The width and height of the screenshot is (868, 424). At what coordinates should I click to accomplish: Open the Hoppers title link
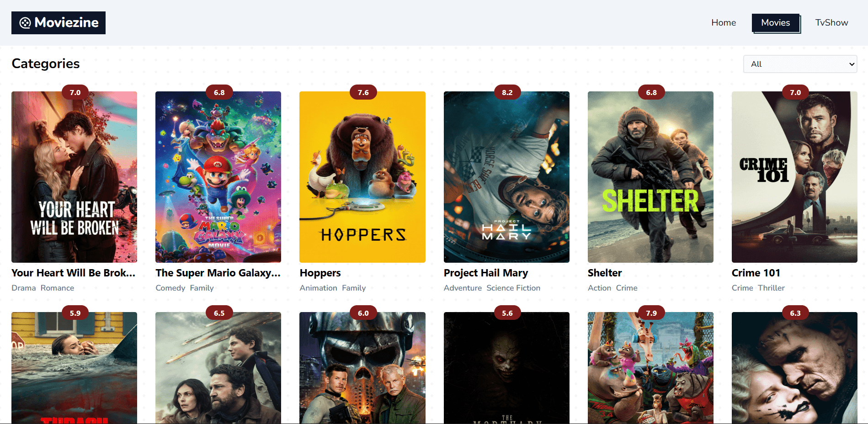coord(320,273)
